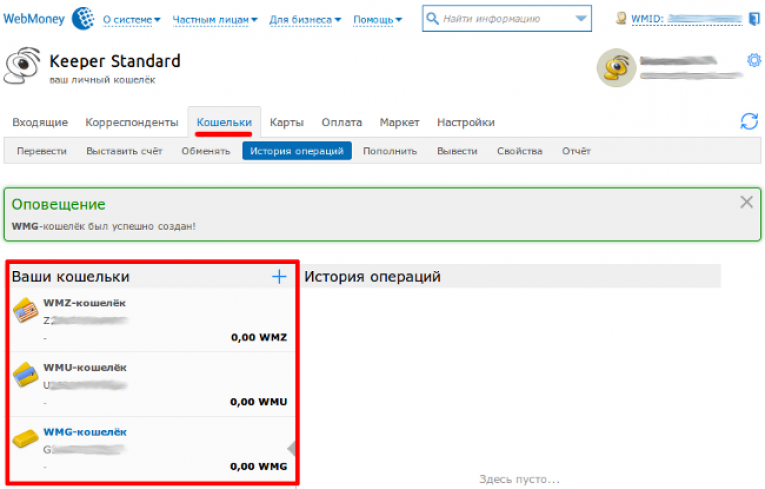Screen dimensions: 765x489
Task: Focus the Найти информацию search field
Action: (x=506, y=19)
